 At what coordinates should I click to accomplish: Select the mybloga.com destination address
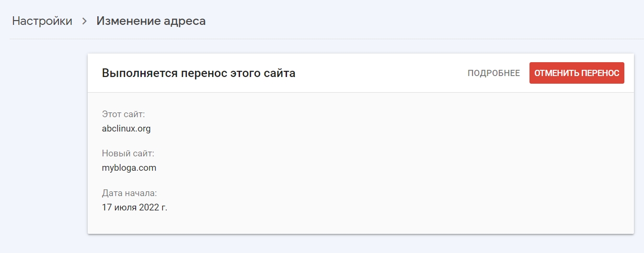[129, 168]
